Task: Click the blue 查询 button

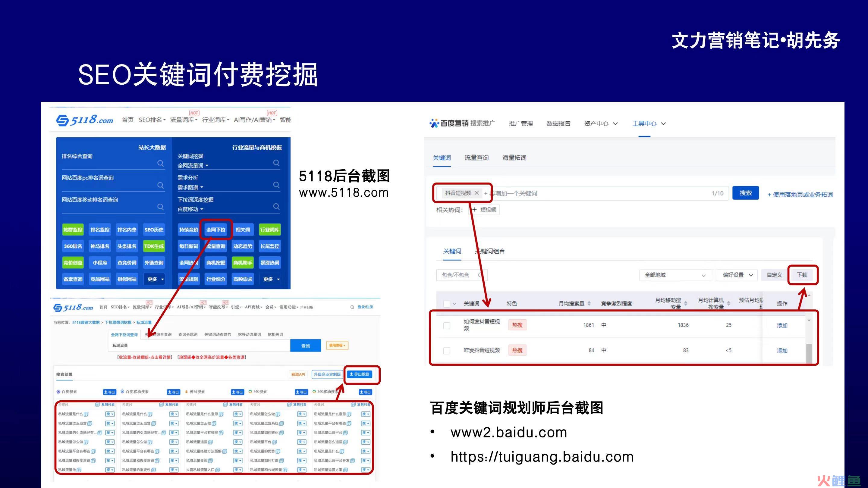Action: coord(305,346)
